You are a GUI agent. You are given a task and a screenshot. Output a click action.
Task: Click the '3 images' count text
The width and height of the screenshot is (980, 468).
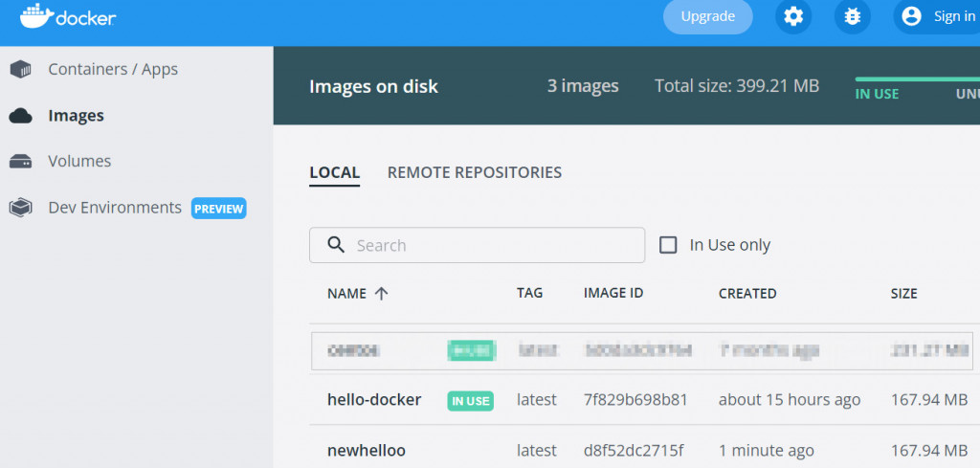coord(583,86)
